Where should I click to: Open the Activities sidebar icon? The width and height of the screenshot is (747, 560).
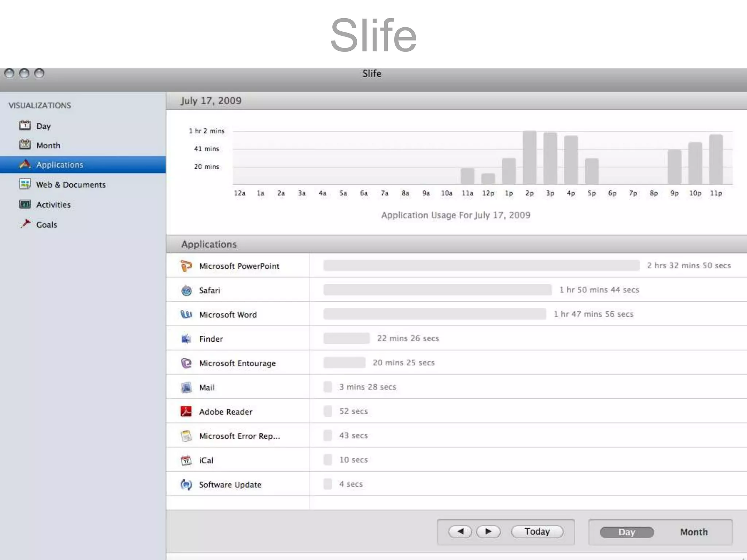pos(25,204)
